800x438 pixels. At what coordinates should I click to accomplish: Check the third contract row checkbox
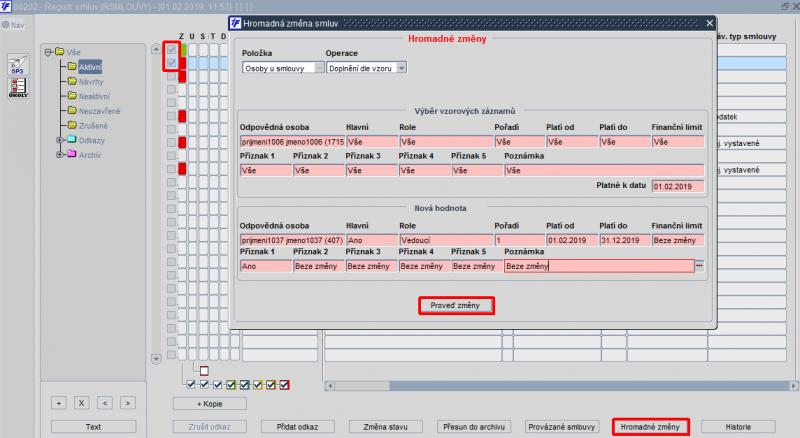(171, 76)
